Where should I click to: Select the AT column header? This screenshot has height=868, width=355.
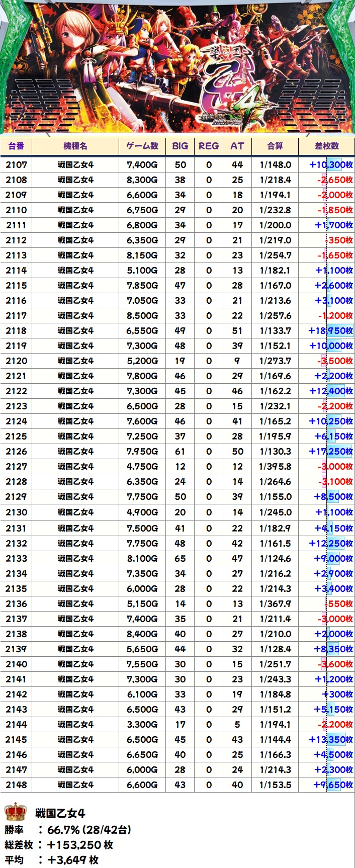click(237, 146)
